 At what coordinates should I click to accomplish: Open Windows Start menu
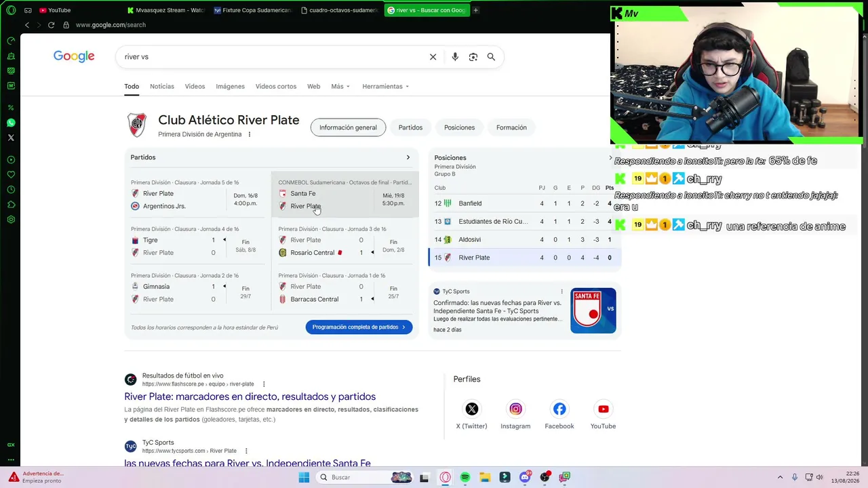coord(304,477)
